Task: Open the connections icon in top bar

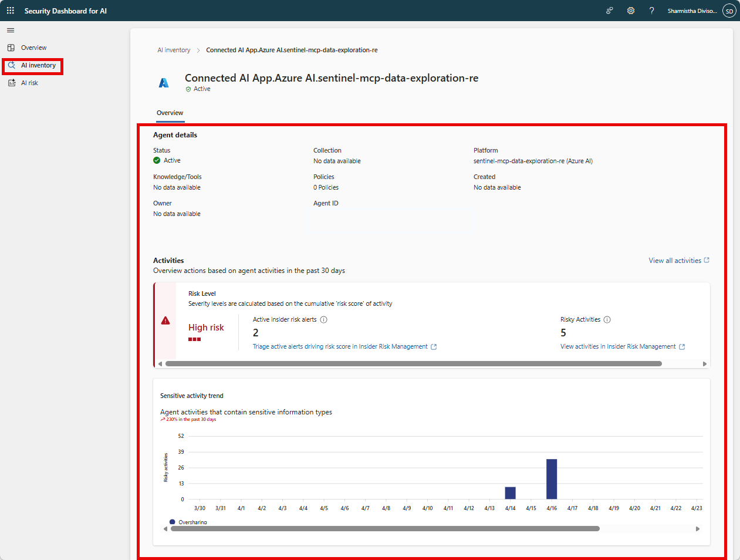Action: 610,11
